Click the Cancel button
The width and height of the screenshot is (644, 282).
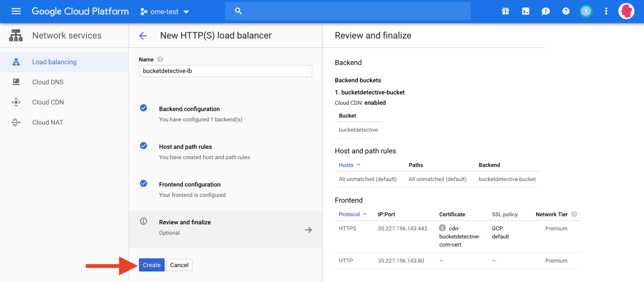click(179, 265)
